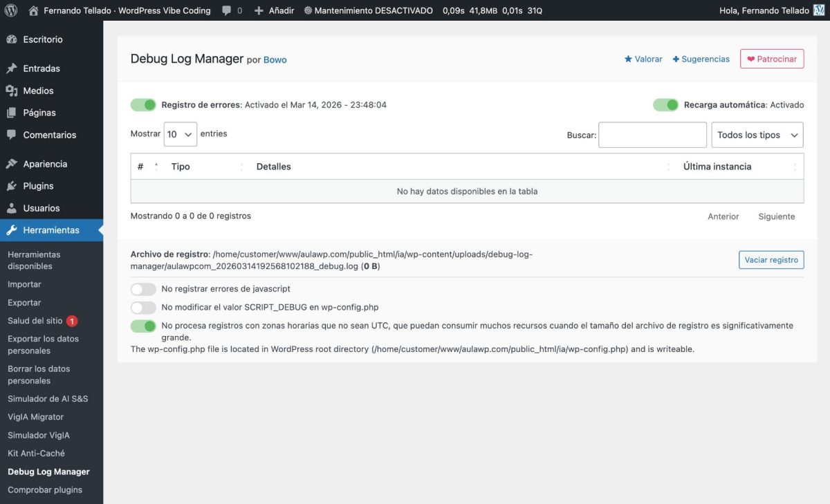This screenshot has width=830, height=504.
Task: Disable the Registro de errores toggle
Action: click(x=143, y=104)
